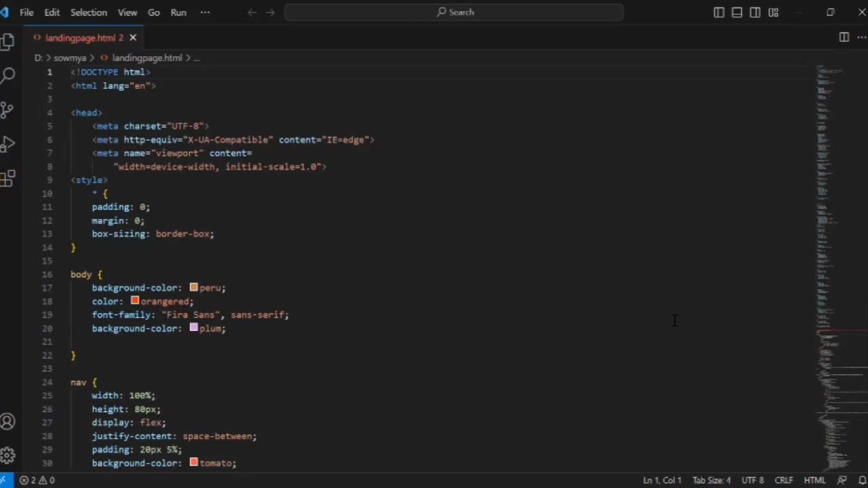
Task: Open the Search view in activity bar
Action: pos(7,75)
